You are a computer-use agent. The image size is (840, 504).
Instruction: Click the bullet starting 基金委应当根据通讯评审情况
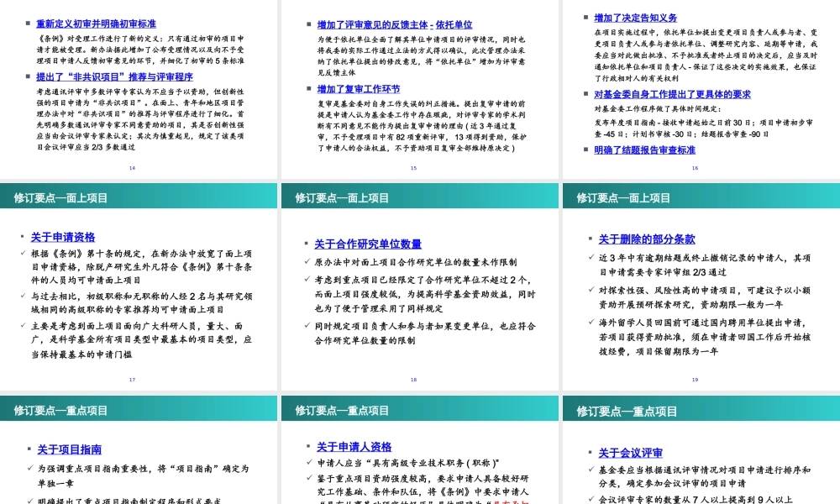coord(705,476)
